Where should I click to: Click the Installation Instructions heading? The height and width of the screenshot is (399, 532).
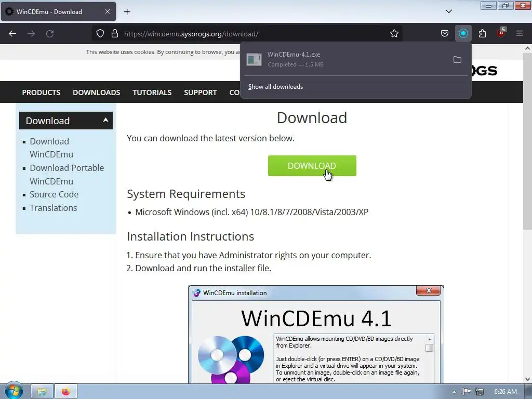190,236
